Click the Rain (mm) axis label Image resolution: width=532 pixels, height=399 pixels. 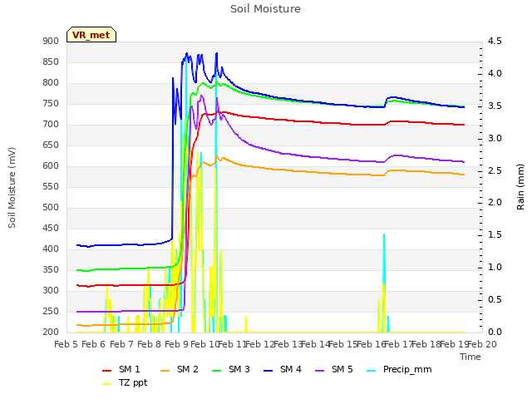[520, 187]
